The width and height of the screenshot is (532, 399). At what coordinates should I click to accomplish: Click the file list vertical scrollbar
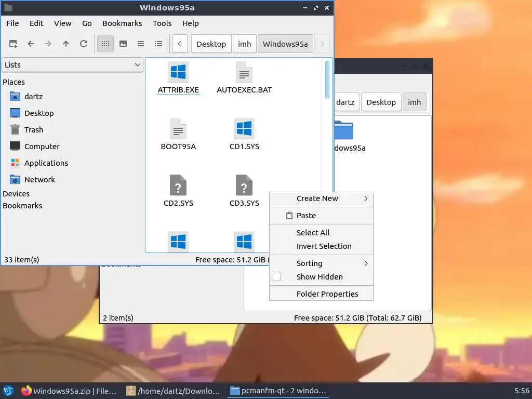point(327,79)
